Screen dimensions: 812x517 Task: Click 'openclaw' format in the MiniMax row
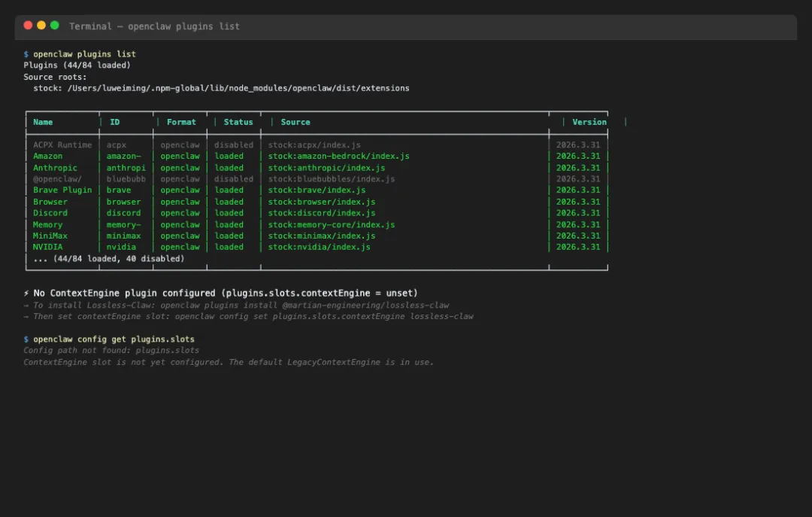pos(180,236)
